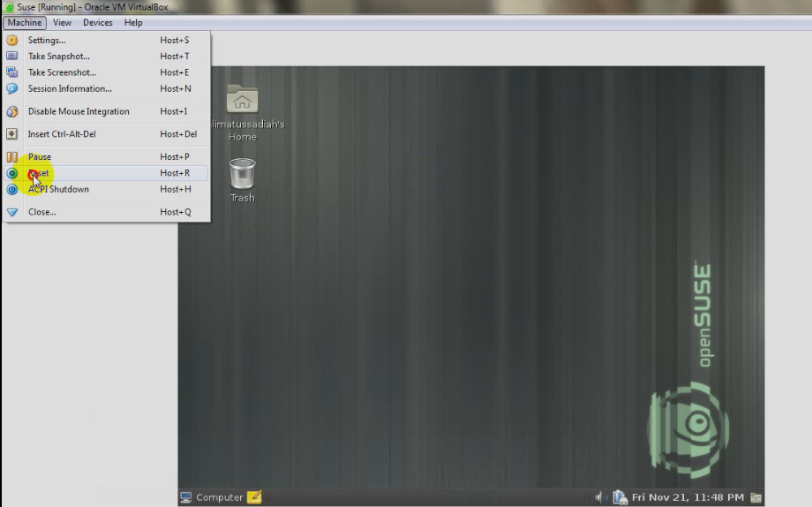Screen dimensions: 812x507
Task: Click the mouse integration icon
Action: point(11,111)
